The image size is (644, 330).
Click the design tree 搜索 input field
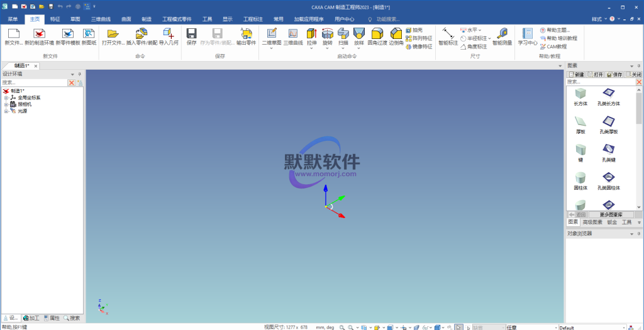pyautogui.click(x=34, y=82)
